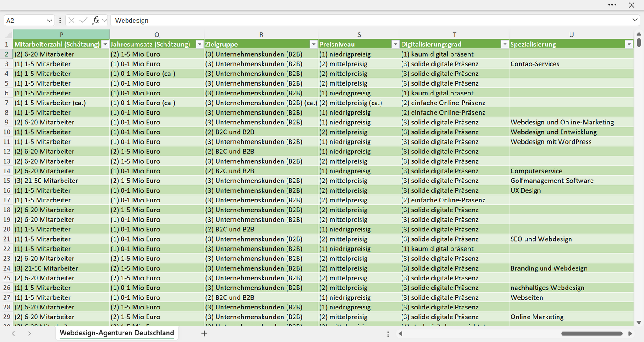This screenshot has height=342, width=644.
Task: Select cell (3) Unternehmenskunden (B2B) (ca.)
Action: click(261, 103)
